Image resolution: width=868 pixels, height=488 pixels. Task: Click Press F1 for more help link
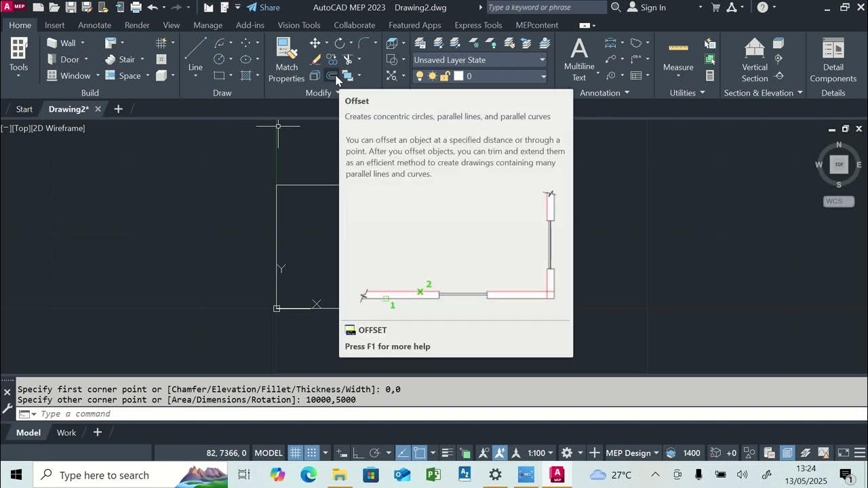pyautogui.click(x=387, y=346)
